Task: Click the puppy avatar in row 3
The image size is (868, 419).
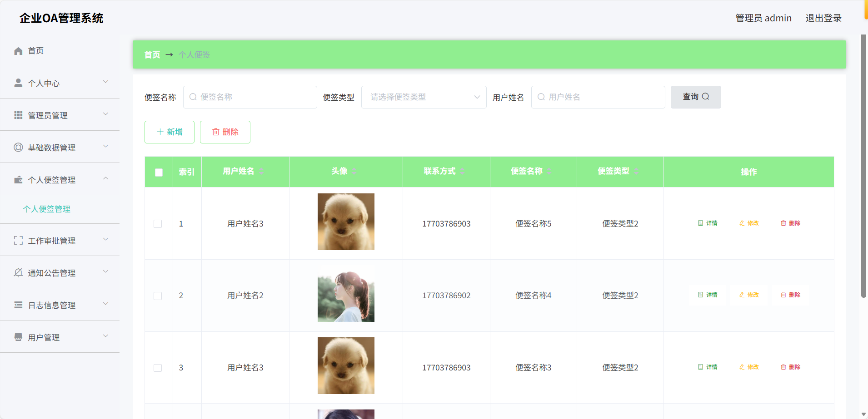Action: (x=346, y=365)
